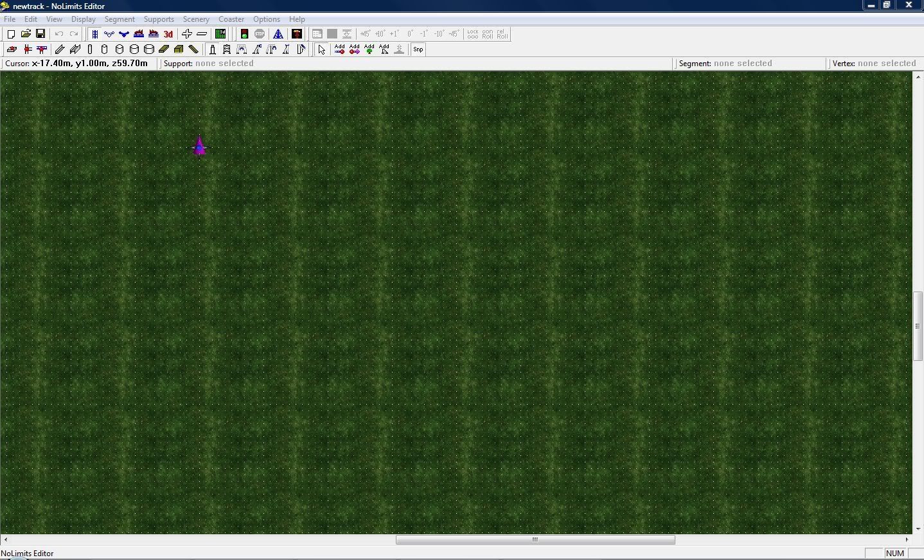Viewport: 924px width, 560px height.
Task: Save the track with floppy disk icon
Action: point(40,34)
